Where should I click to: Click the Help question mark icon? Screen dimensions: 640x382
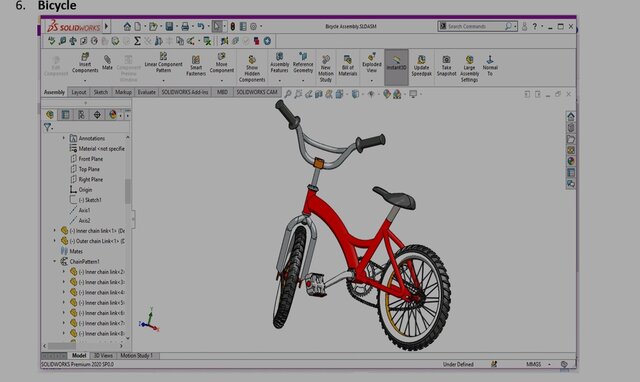click(x=535, y=27)
